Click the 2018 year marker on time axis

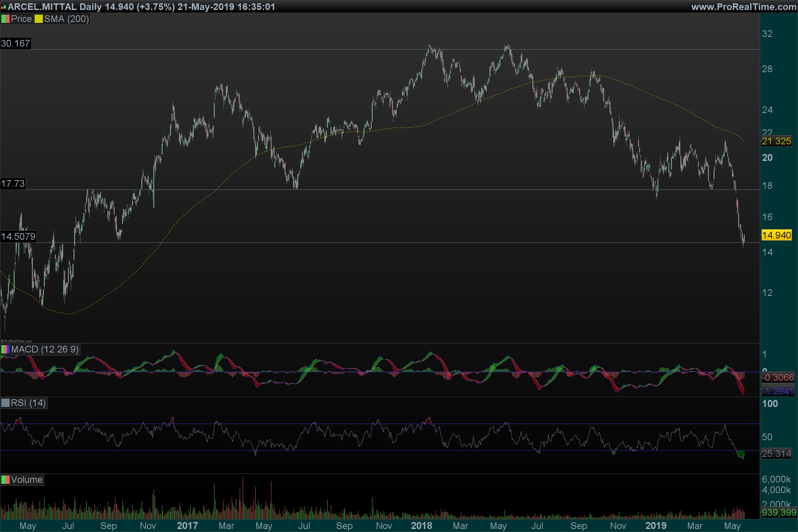421,526
